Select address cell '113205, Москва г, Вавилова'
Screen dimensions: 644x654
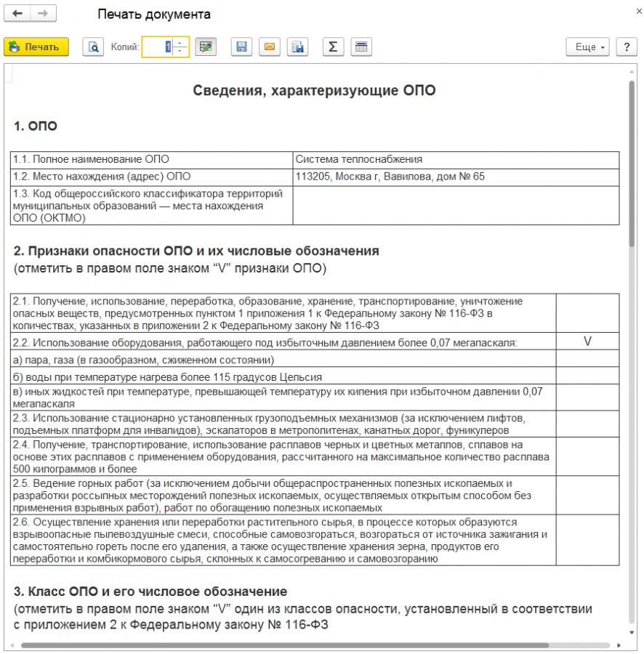(x=456, y=177)
